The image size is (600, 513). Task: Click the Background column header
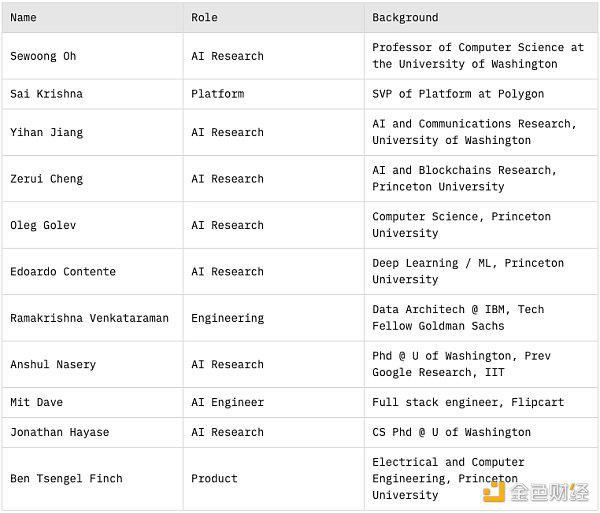pyautogui.click(x=405, y=18)
